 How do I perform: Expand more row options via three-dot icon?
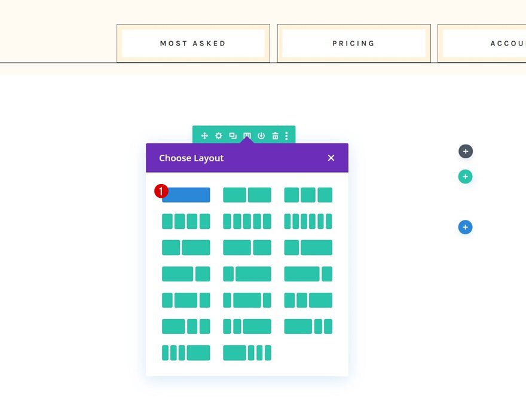(x=286, y=136)
